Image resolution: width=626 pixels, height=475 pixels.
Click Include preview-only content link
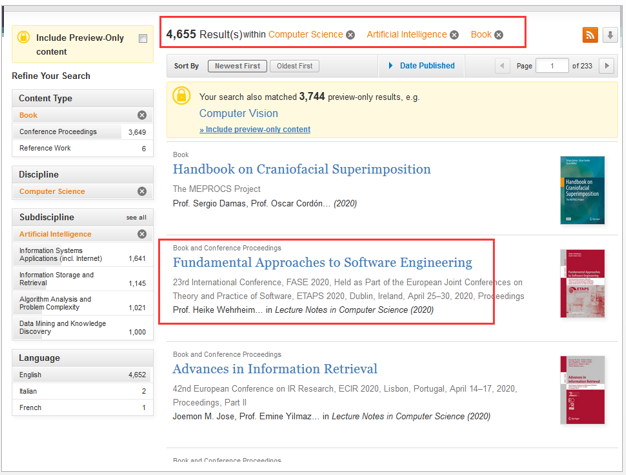[x=255, y=129]
